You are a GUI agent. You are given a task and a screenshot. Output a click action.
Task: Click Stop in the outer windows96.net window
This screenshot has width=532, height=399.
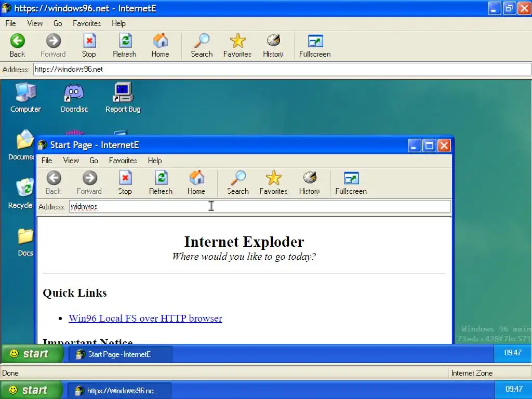89,46
